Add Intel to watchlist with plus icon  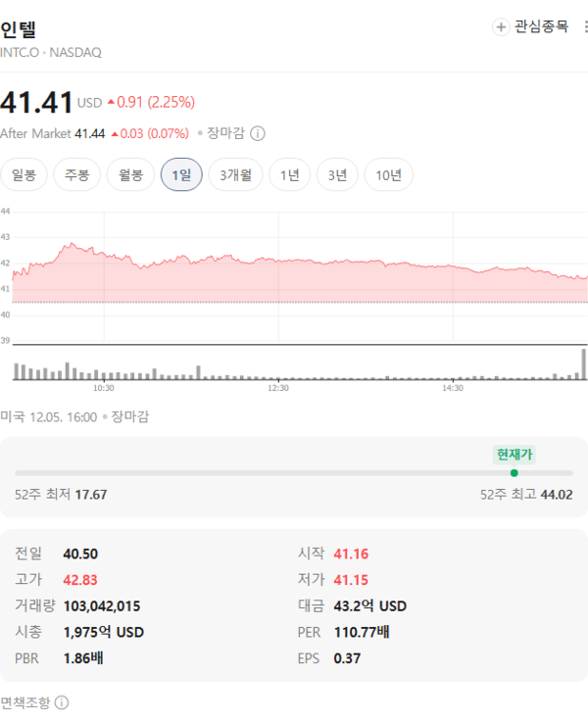coord(501,26)
